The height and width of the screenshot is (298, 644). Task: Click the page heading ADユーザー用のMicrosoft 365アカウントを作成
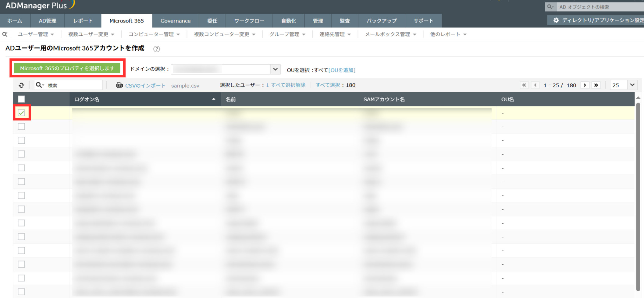point(75,48)
